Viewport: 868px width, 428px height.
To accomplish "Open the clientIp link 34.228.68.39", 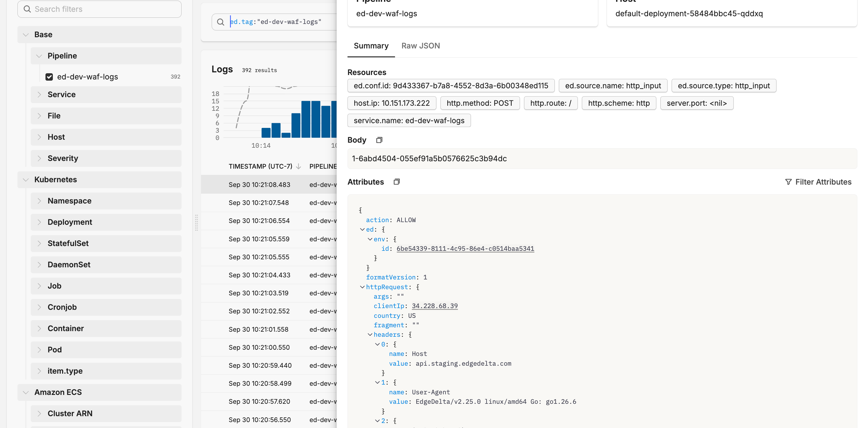I will pyautogui.click(x=435, y=306).
